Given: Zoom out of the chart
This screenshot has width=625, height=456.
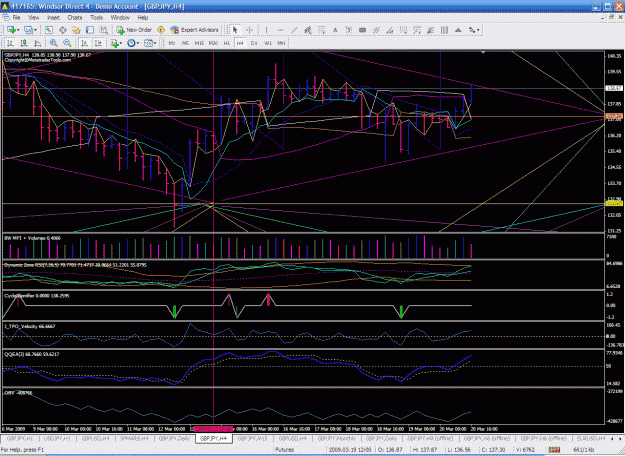Looking at the screenshot, I should coord(67,43).
